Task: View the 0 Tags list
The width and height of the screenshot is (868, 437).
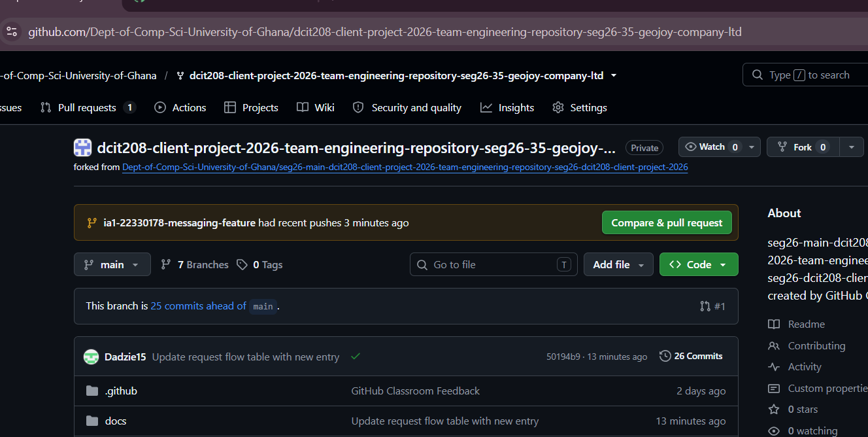Action: click(259, 264)
